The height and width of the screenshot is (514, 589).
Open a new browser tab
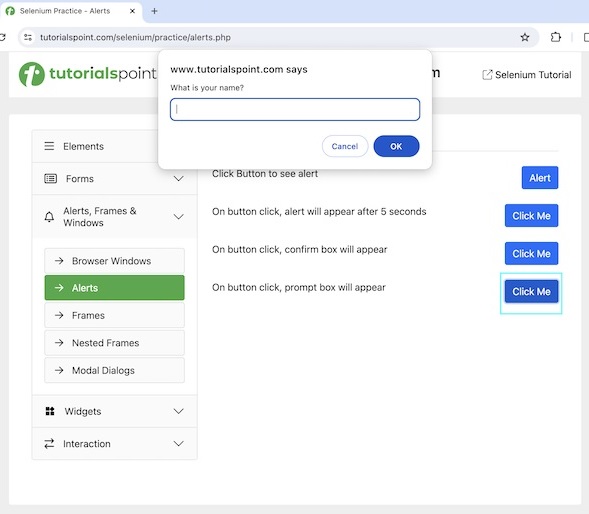pyautogui.click(x=154, y=11)
